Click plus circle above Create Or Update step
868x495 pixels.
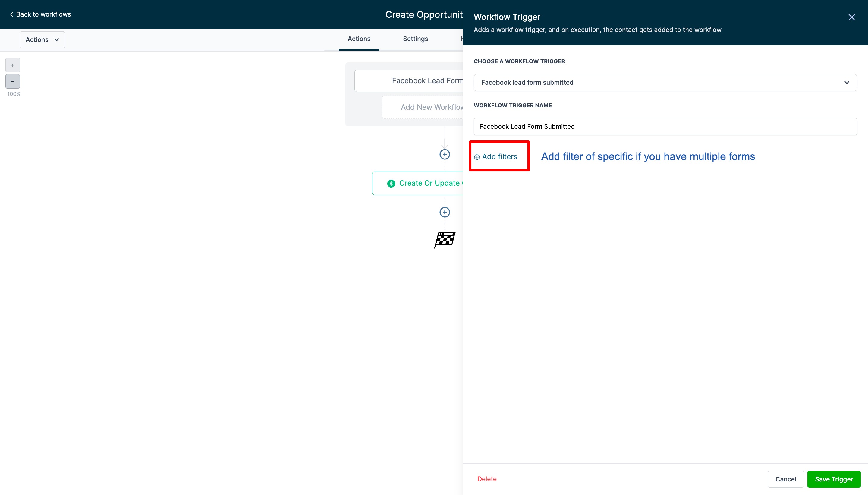pyautogui.click(x=445, y=154)
